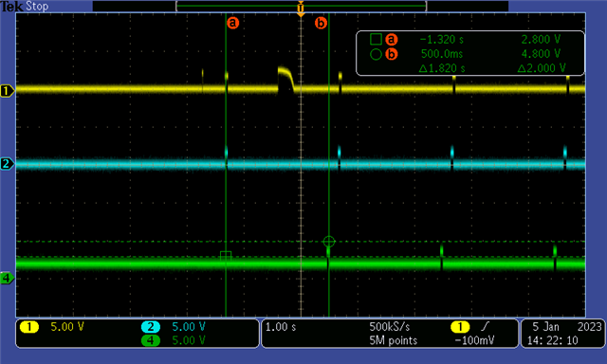Click the Tek logo in top-left corner
This screenshot has height=364, width=607.
[11, 7]
